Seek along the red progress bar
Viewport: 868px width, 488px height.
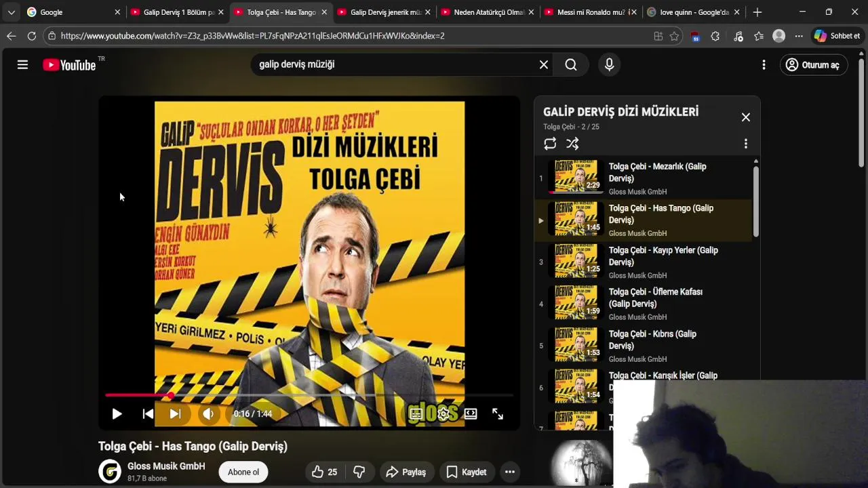pos(309,394)
